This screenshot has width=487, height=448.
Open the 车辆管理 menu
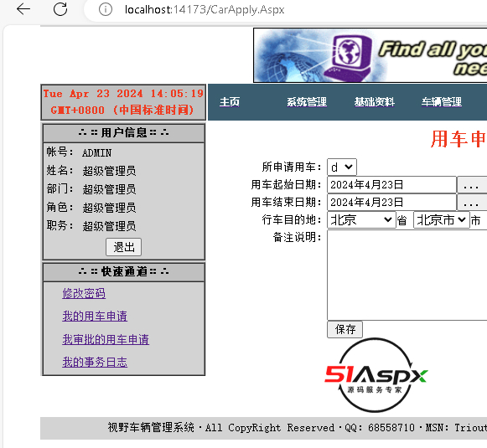pyautogui.click(x=442, y=102)
